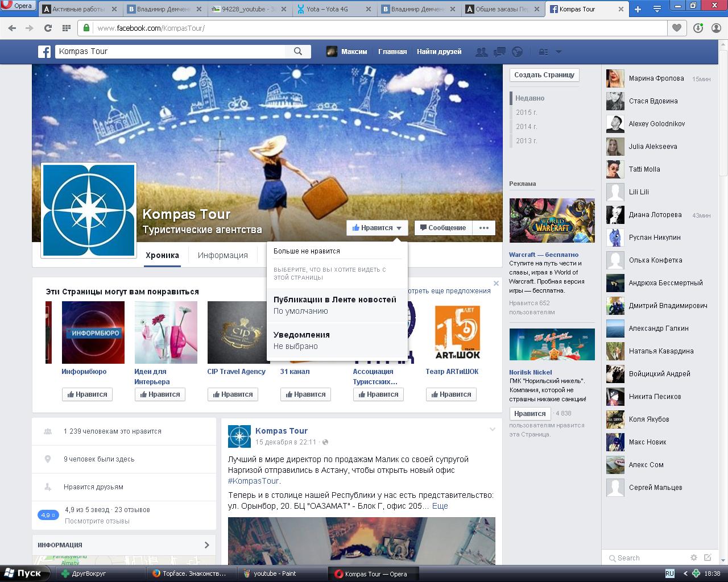Like the CIP Travel Agency page

pos(233,394)
